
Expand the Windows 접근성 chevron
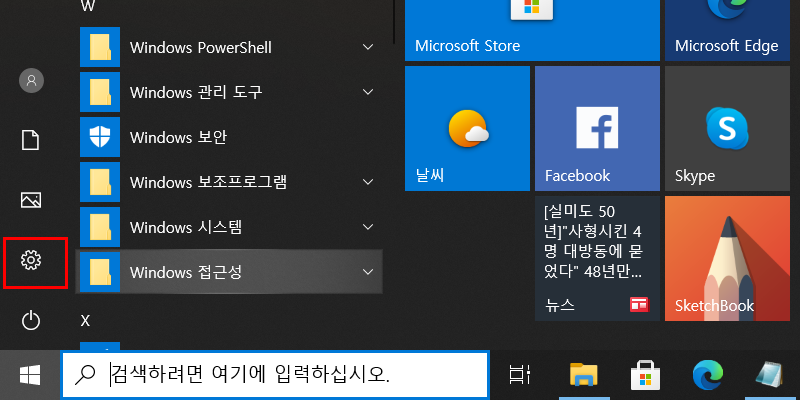[368, 272]
